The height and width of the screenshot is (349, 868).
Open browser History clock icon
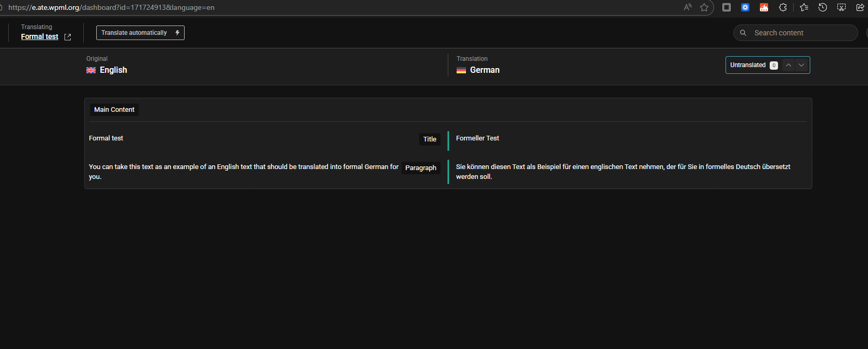[x=823, y=7]
